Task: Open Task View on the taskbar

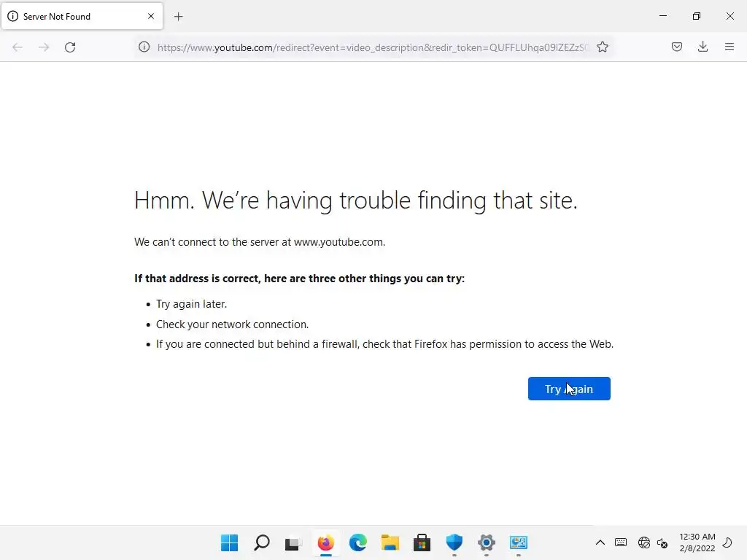Action: click(x=293, y=542)
